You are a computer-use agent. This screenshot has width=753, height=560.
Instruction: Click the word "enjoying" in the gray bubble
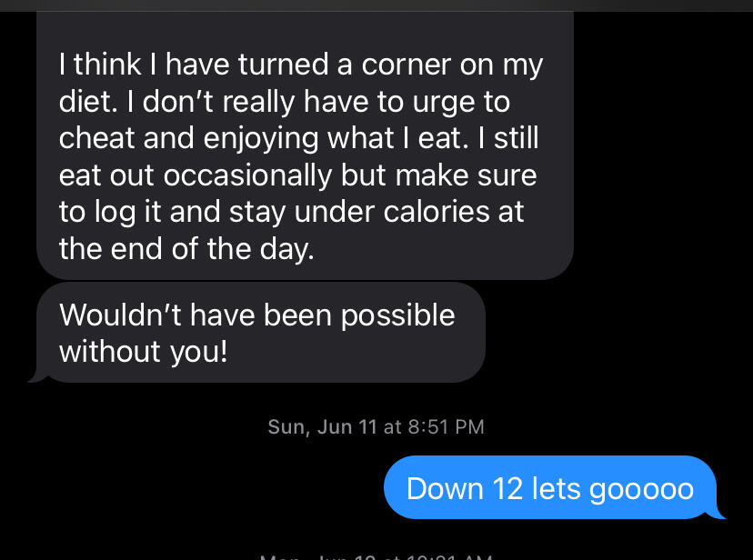pos(266,138)
